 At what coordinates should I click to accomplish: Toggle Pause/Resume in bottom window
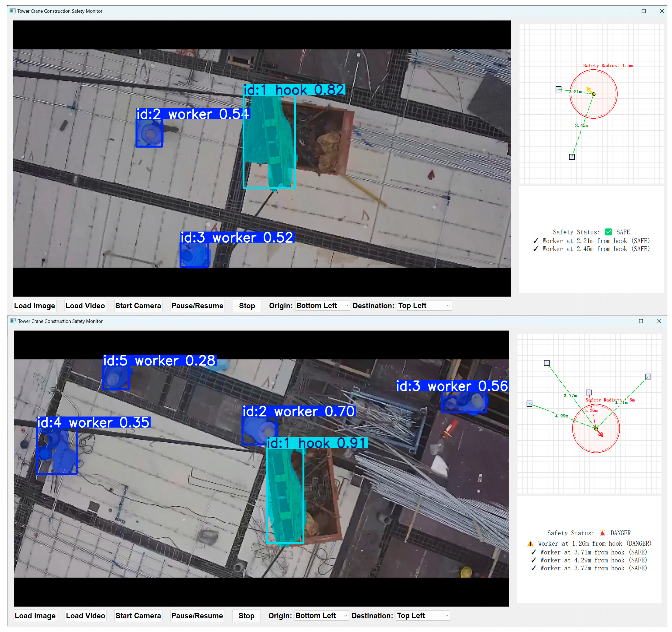pyautogui.click(x=197, y=615)
